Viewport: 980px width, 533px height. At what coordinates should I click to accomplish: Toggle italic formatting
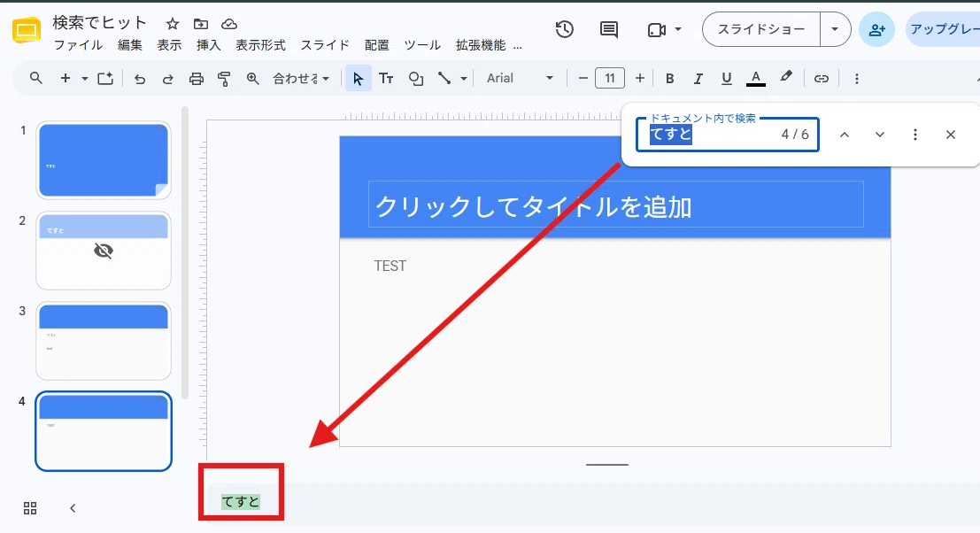[x=698, y=78]
